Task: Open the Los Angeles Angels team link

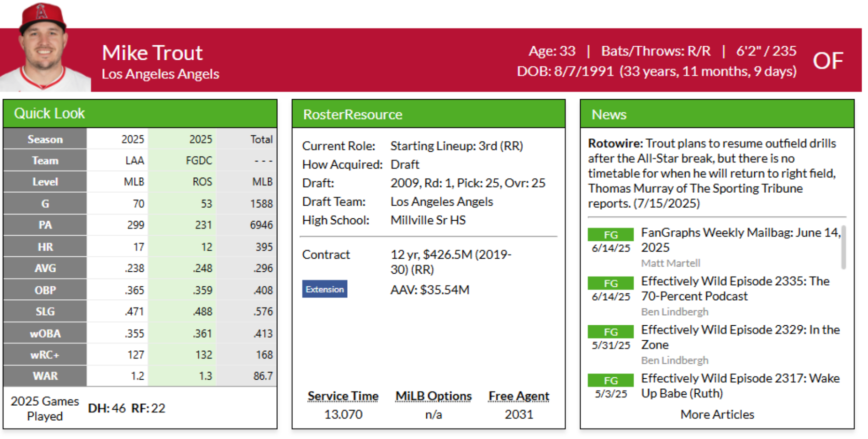Action: click(x=160, y=74)
